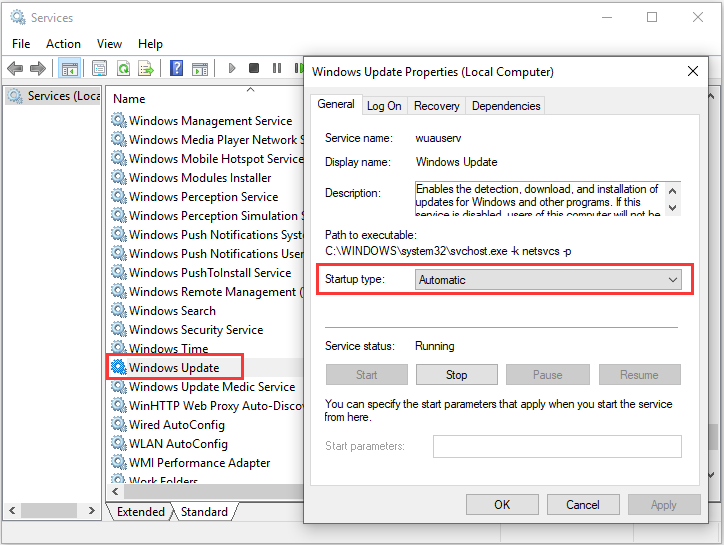Click left arrow of console tree scrollbar
The width and height of the screenshot is (724, 545).
point(12,510)
